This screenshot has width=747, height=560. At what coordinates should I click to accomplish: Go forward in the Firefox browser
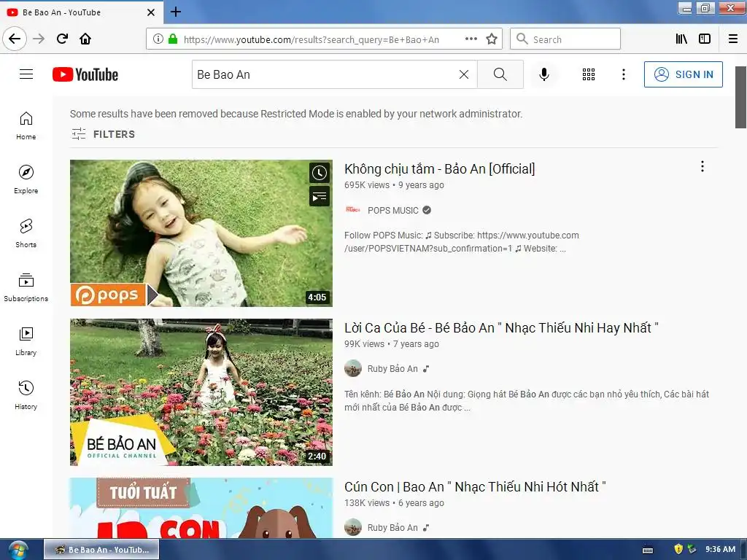click(39, 39)
